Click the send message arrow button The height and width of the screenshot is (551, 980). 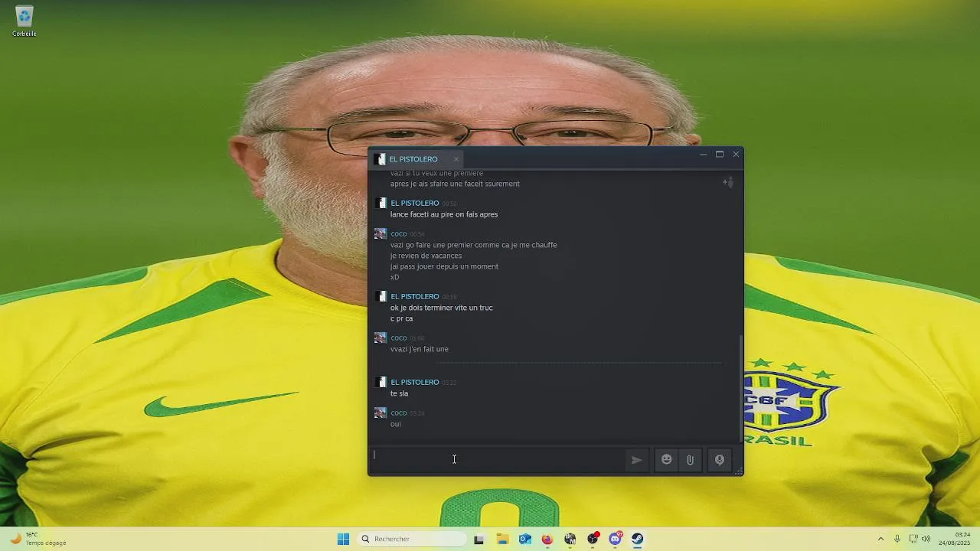[636, 460]
